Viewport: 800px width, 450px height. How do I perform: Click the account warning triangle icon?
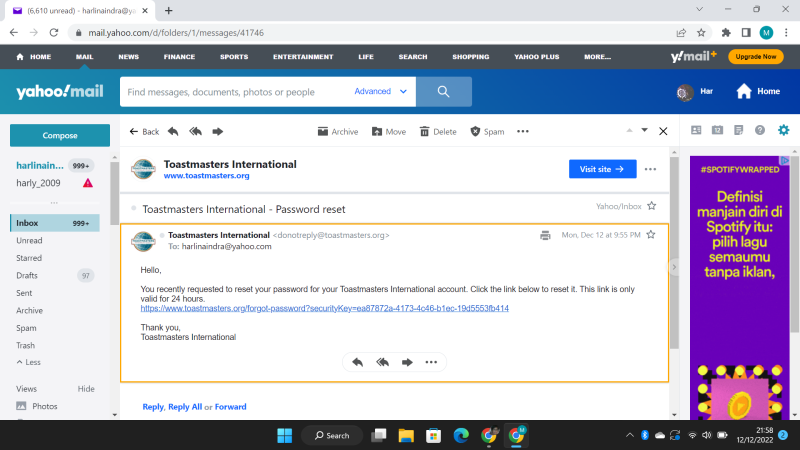click(88, 183)
